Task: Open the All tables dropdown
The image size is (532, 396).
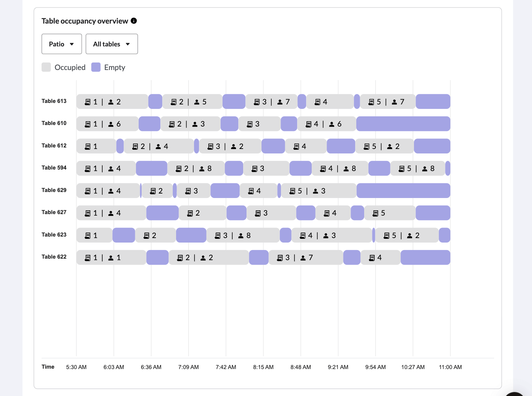Action: click(112, 44)
